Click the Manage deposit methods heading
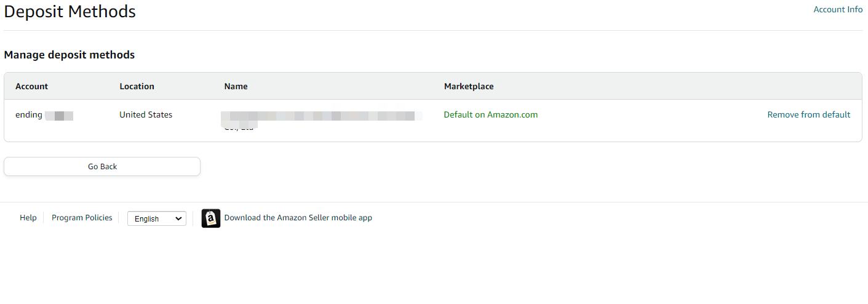 [x=70, y=55]
